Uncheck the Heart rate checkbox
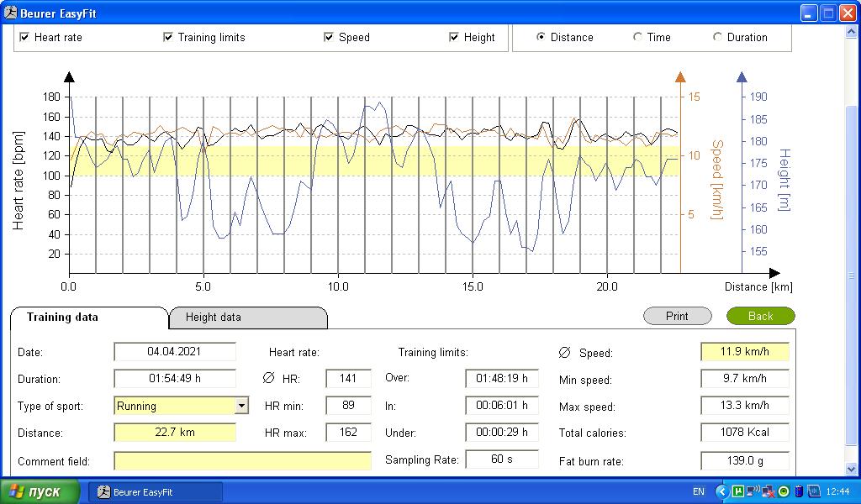Image resolution: width=861 pixels, height=504 pixels. tap(24, 37)
